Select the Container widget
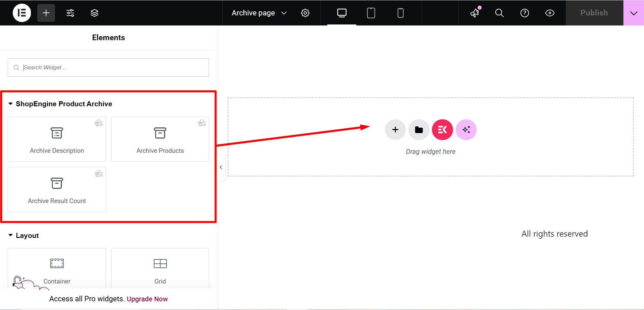 click(x=57, y=268)
